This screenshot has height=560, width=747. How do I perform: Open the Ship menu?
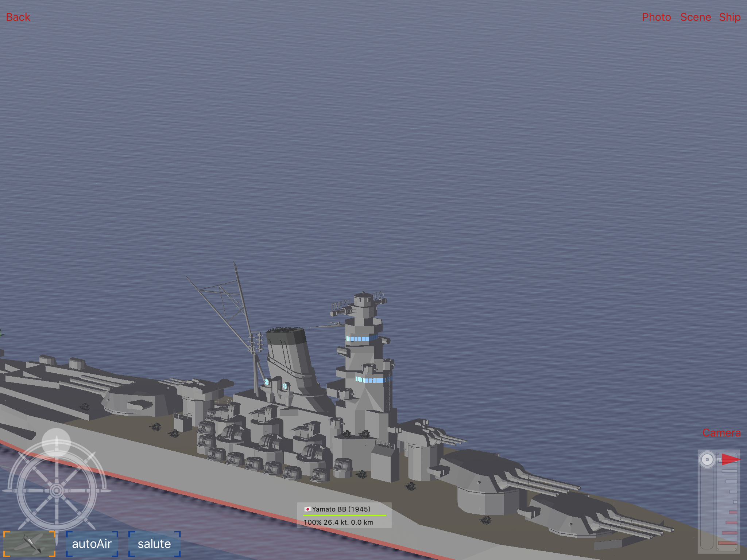point(729,17)
